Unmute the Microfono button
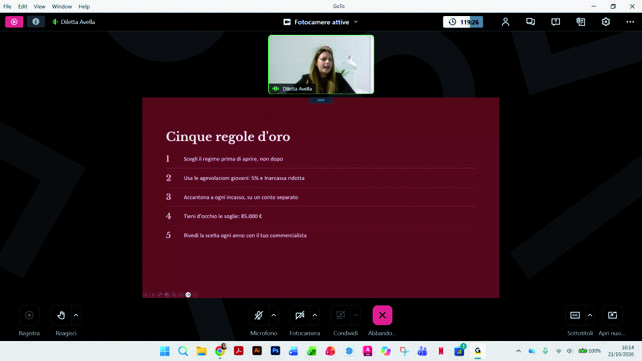642x361 pixels. point(259,315)
